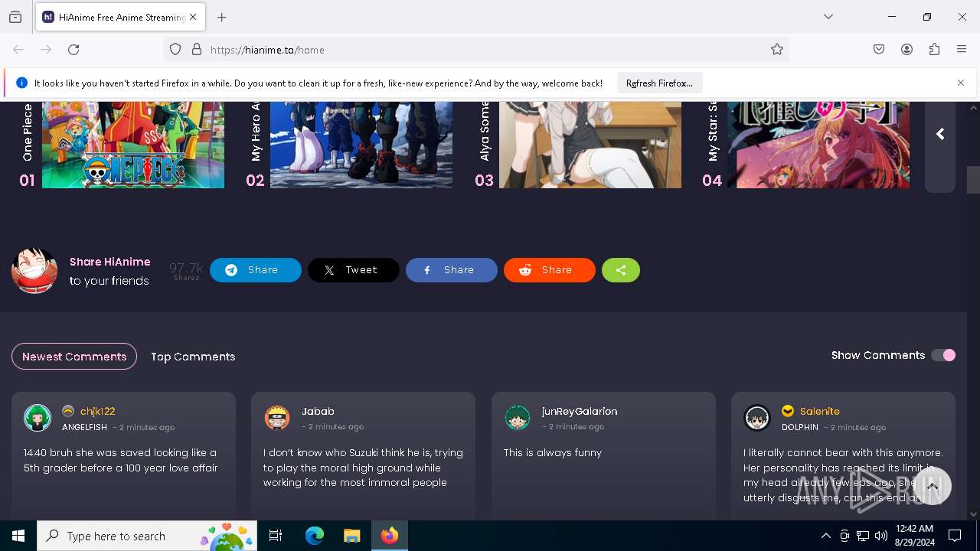The height and width of the screenshot is (551, 980).
Task: Open Salenite user profile name
Action: click(820, 412)
